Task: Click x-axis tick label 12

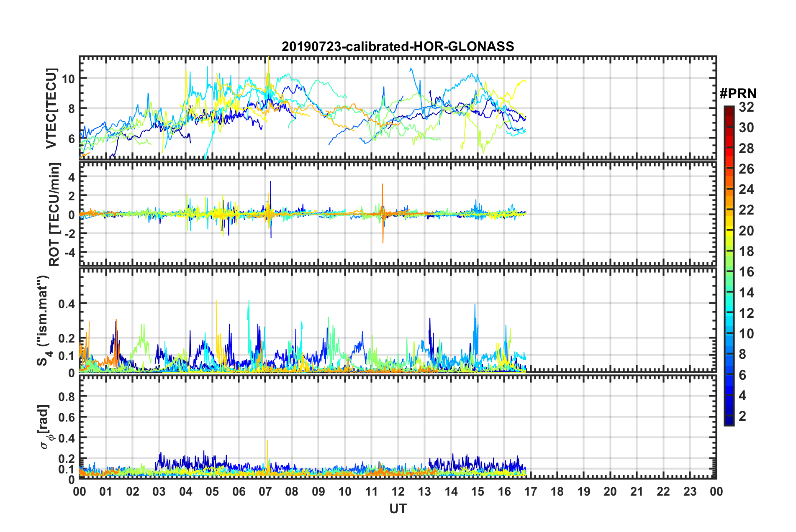Action: [x=398, y=491]
